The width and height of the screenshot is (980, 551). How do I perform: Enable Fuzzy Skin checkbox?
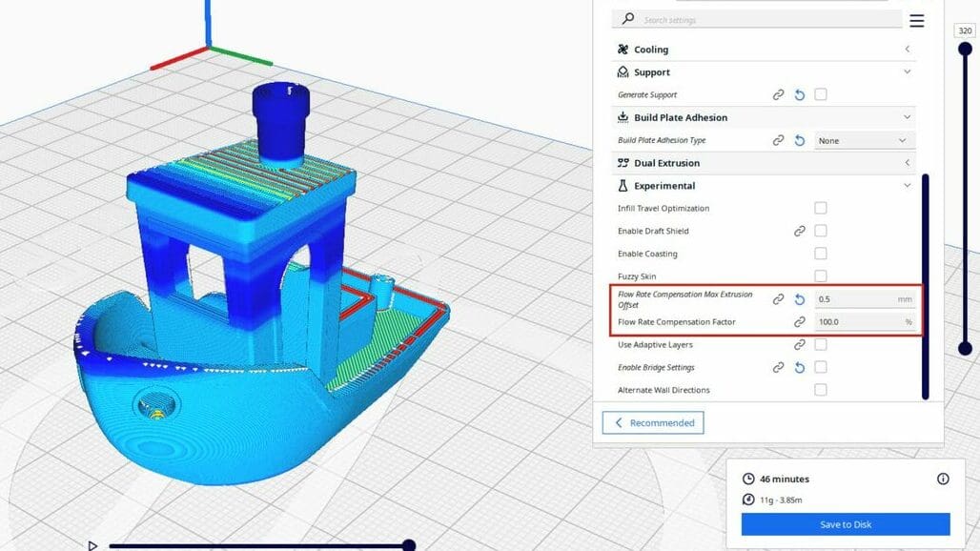[821, 275]
